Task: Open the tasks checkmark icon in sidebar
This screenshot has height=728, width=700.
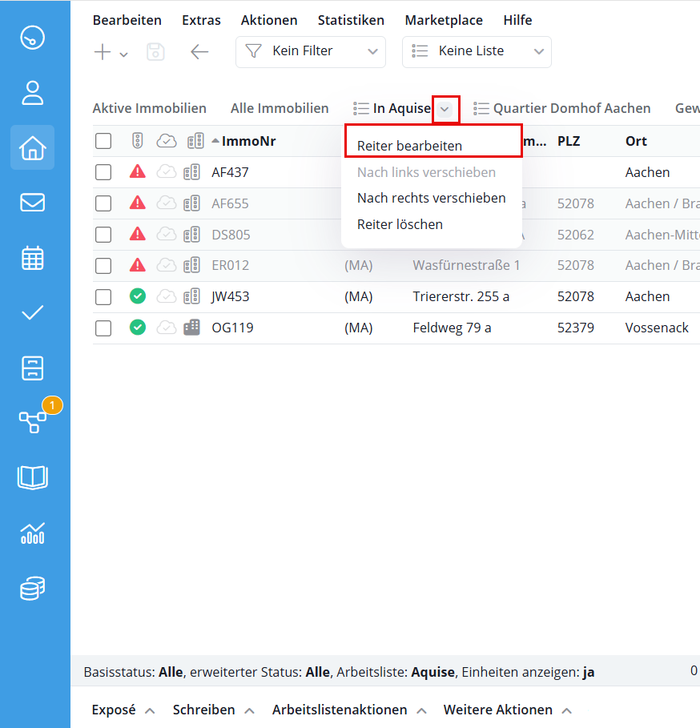Action: tap(33, 312)
